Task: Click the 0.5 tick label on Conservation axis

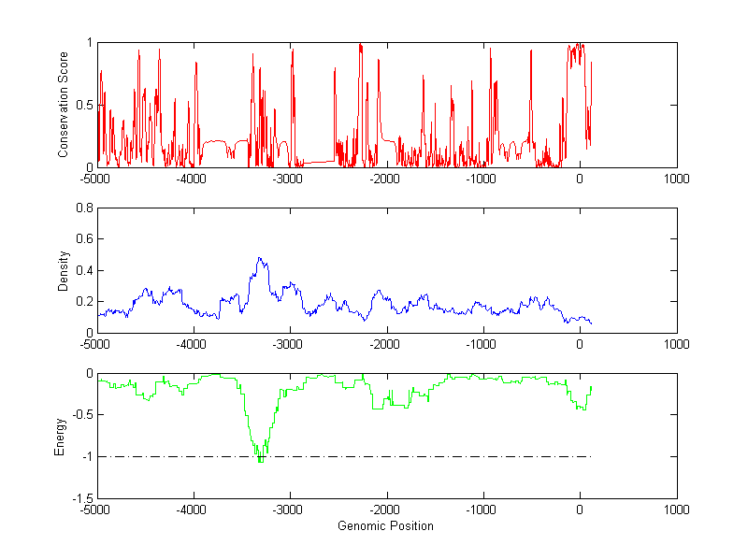Action: (x=83, y=105)
